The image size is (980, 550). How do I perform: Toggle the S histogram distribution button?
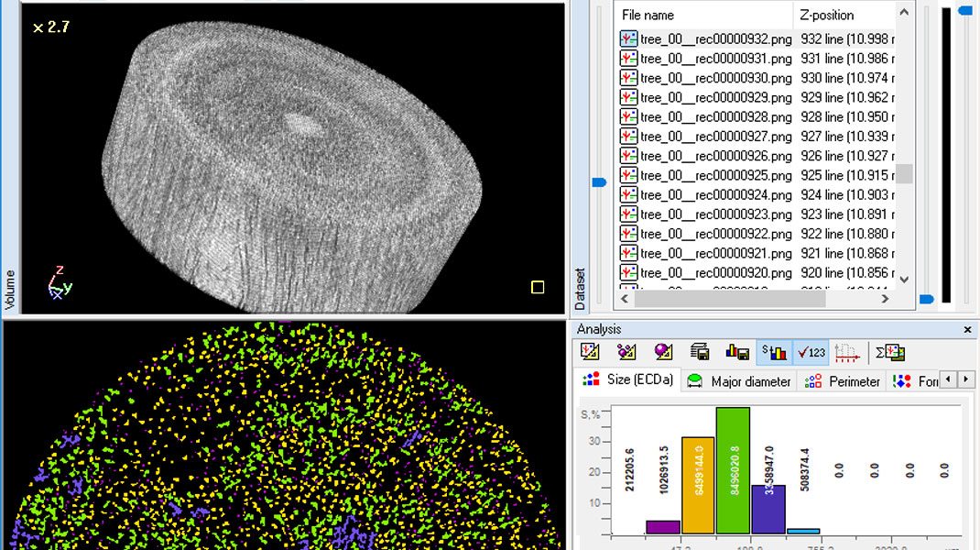point(775,352)
